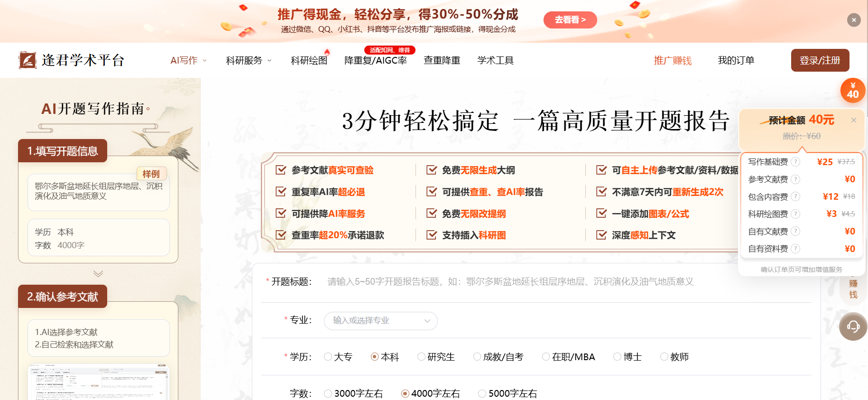The width and height of the screenshot is (868, 400).
Task: Select 教师 education level
Action: pyautogui.click(x=674, y=357)
